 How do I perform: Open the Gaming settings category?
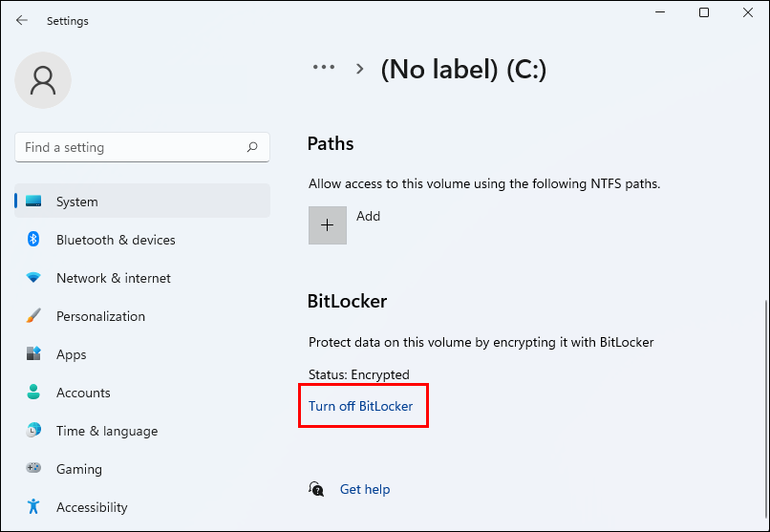click(79, 469)
